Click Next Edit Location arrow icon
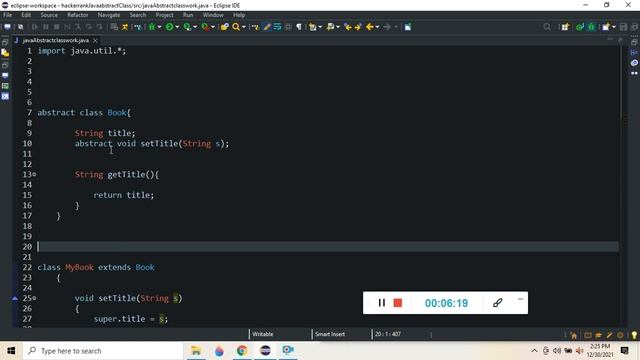Image resolution: width=640 pixels, height=360 pixels. tap(358, 27)
